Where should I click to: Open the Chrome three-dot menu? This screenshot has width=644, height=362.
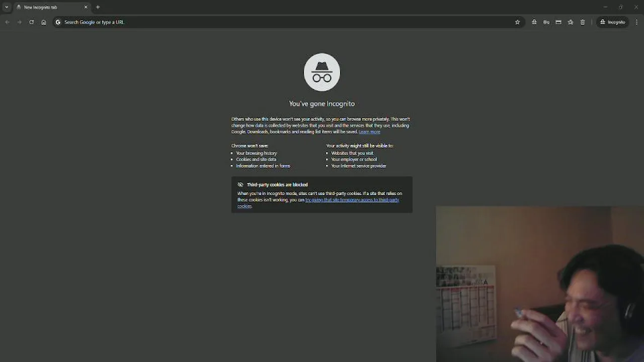637,22
